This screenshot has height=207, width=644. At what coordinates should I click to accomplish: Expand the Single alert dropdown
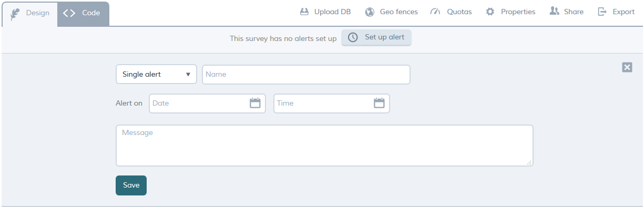(156, 74)
